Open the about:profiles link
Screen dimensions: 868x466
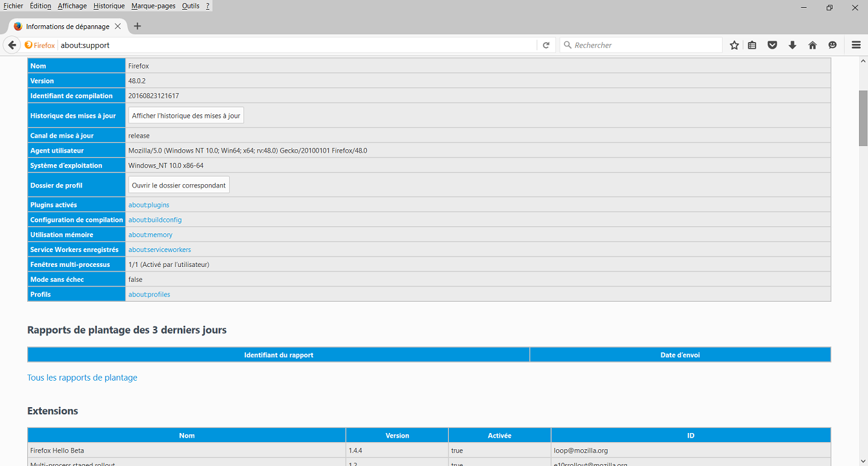click(149, 294)
